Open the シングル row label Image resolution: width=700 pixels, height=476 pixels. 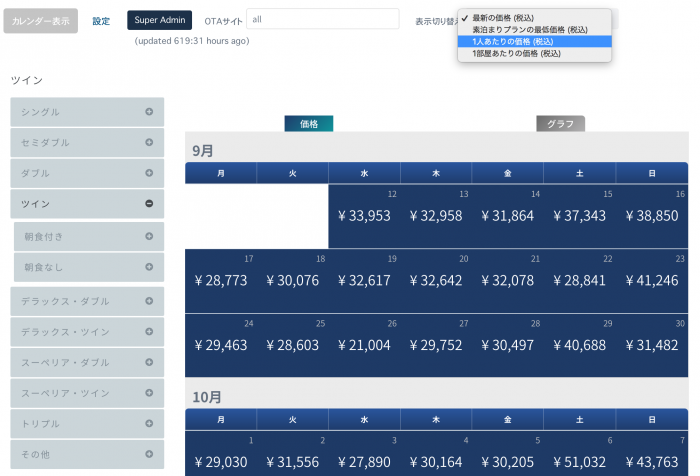[40, 112]
